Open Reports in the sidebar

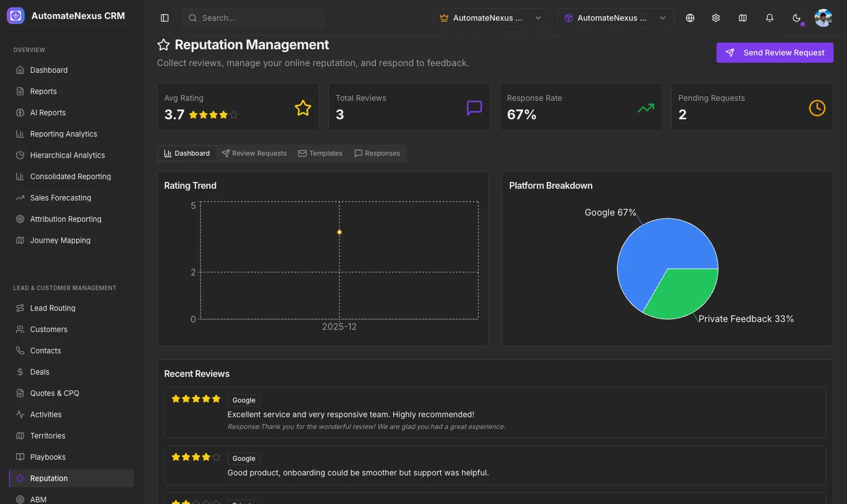pyautogui.click(x=72, y=91)
